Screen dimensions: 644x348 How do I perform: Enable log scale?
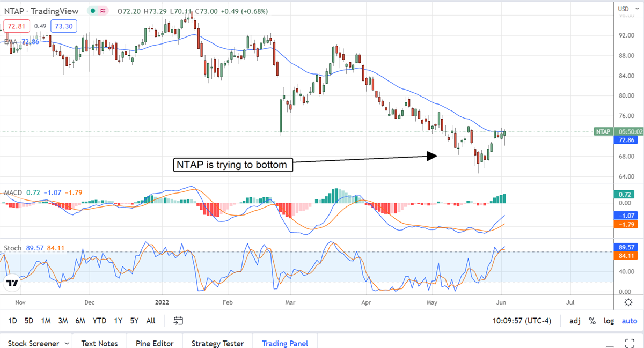609,321
